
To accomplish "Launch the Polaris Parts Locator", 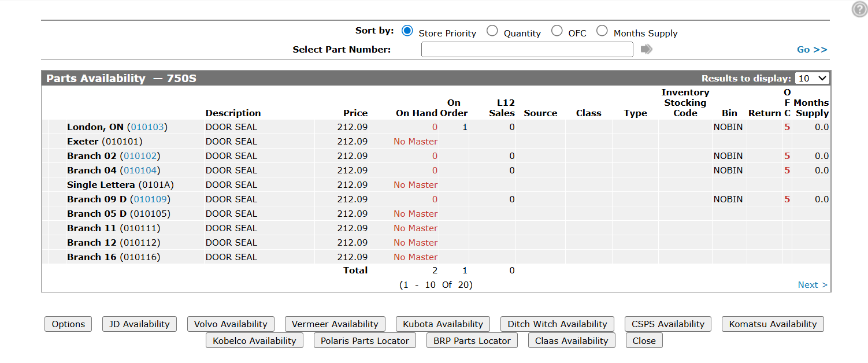I will (365, 341).
